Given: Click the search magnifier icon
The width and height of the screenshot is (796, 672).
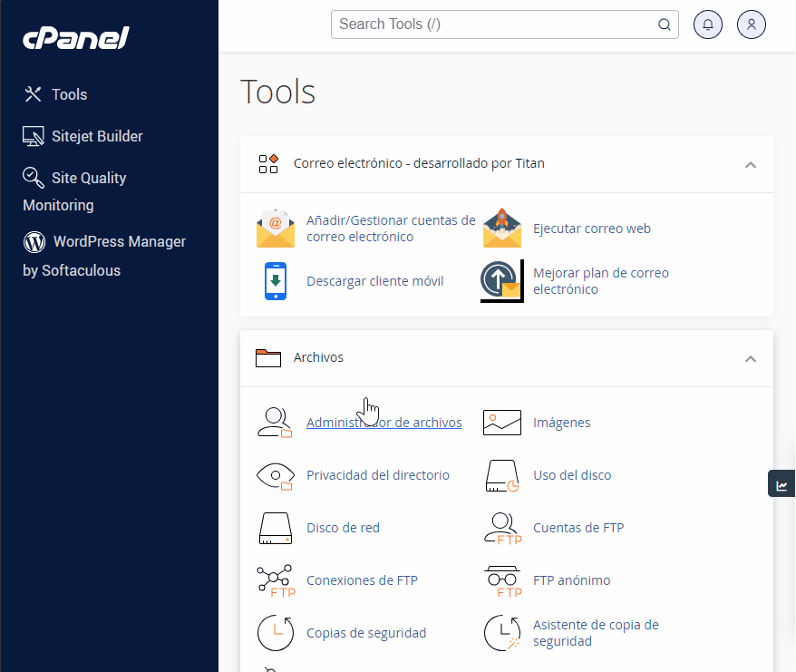Looking at the screenshot, I should [x=664, y=24].
